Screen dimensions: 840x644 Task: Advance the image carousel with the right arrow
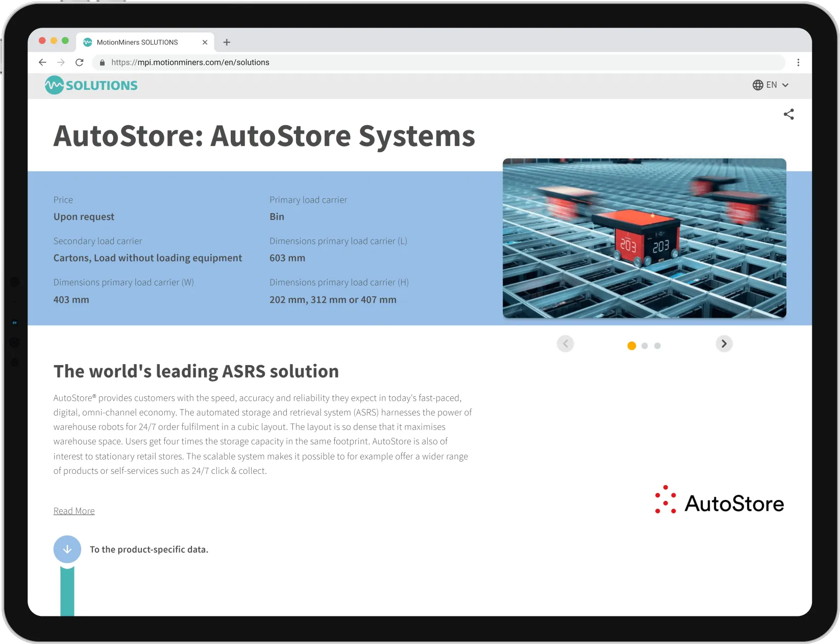coord(724,344)
